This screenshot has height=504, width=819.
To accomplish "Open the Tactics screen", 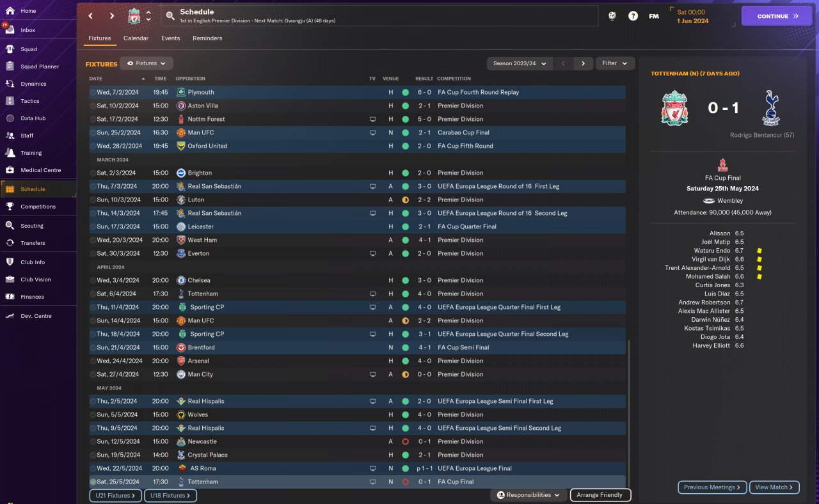I will 30,101.
